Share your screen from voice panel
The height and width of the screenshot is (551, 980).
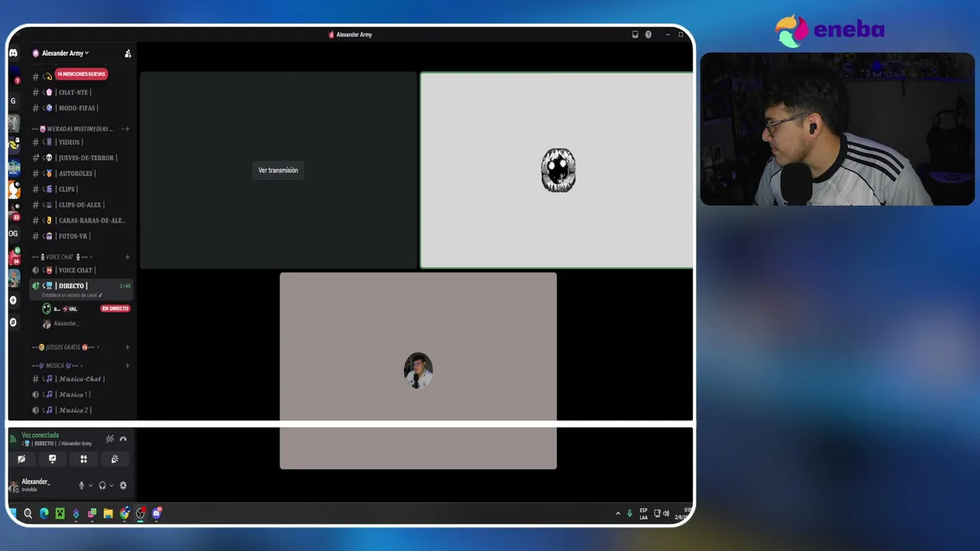(52, 459)
